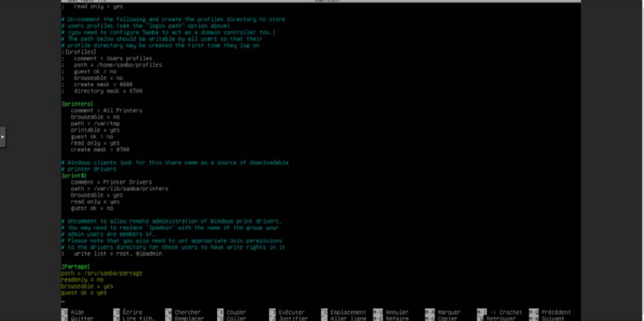The width and height of the screenshot is (644, 321).
Task: Click the 'guest ok = yes' line
Action: coord(84,293)
